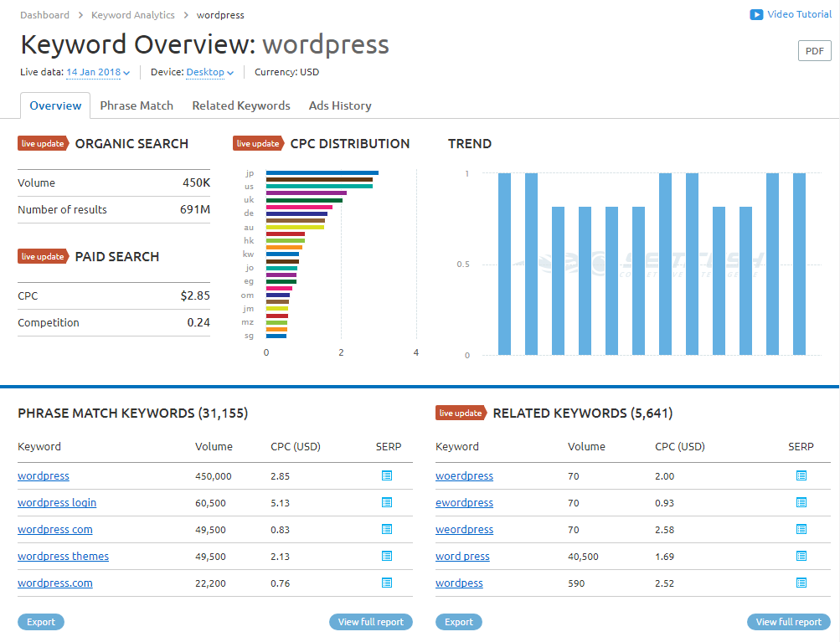Select the sg bar in CPC distribution
The height and width of the screenshot is (642, 840).
pyautogui.click(x=276, y=336)
